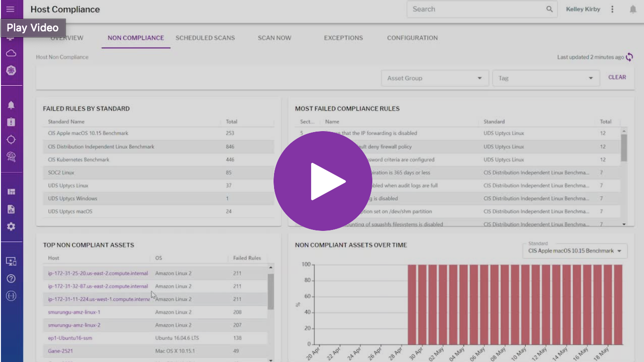Image resolution: width=644 pixels, height=362 pixels.
Task: Sort assets by the OS column header
Action: point(159,258)
